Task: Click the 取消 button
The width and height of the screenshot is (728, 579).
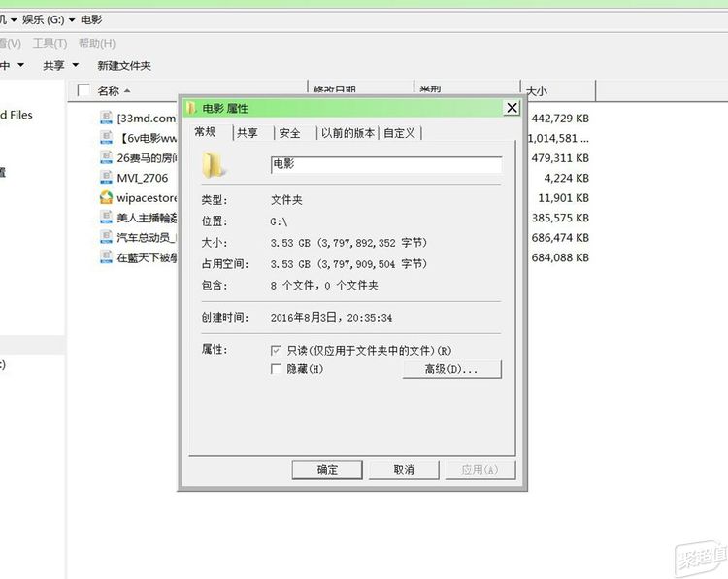Action: pyautogui.click(x=404, y=470)
